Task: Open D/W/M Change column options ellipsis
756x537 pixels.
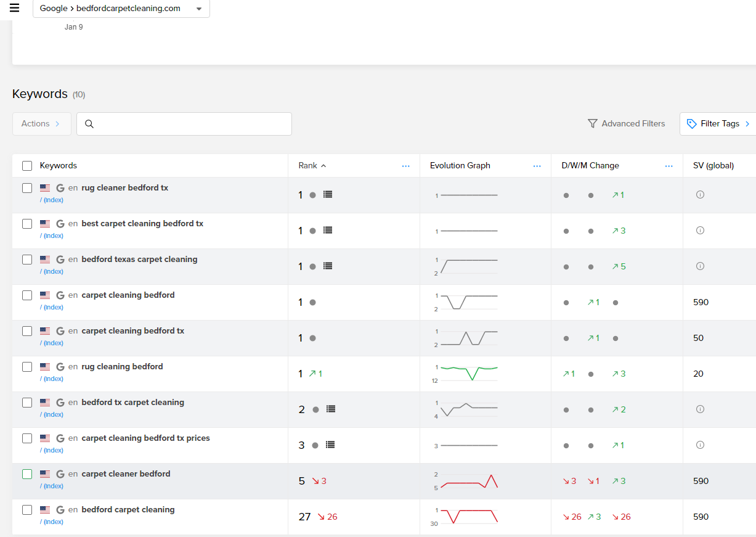Action: click(x=669, y=166)
